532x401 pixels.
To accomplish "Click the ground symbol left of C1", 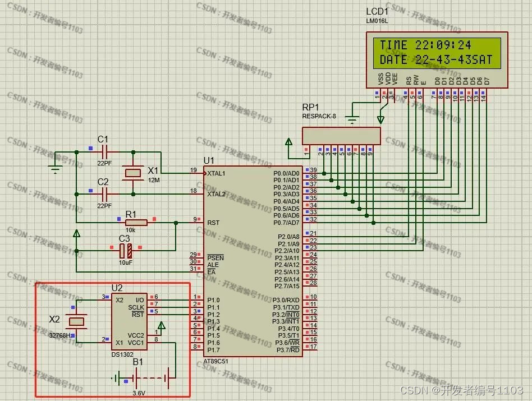I will [x=56, y=168].
